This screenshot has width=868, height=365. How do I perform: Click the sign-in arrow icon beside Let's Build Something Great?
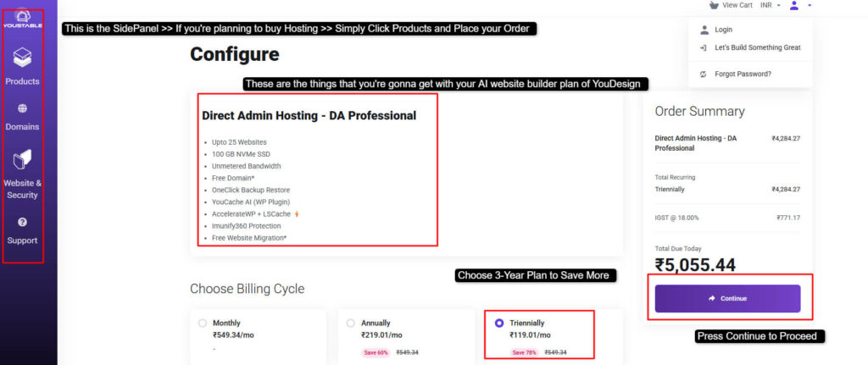[x=704, y=47]
